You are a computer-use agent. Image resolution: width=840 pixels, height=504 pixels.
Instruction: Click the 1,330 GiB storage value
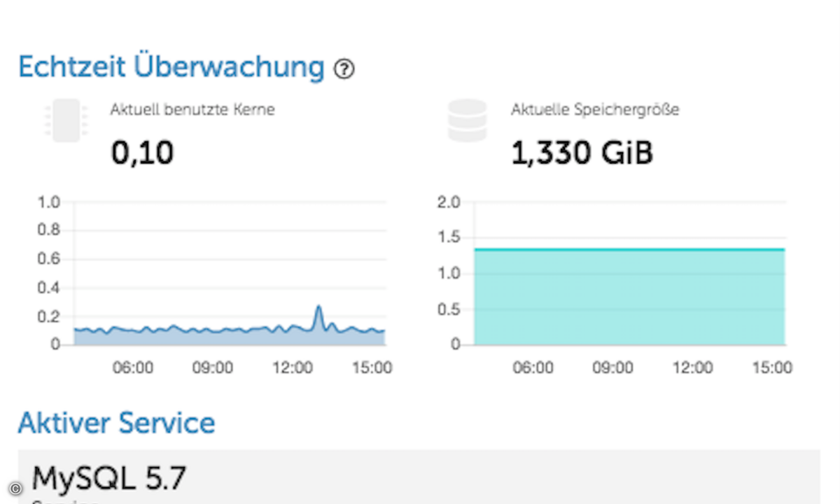coord(582,153)
